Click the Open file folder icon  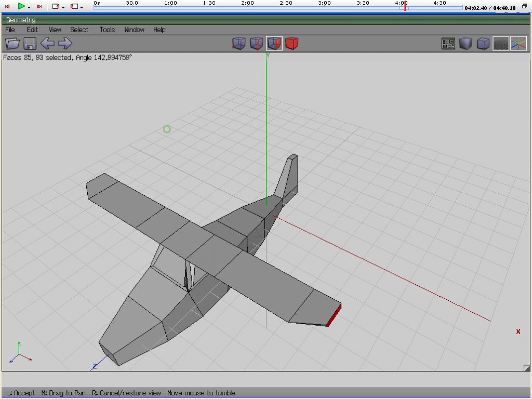(12, 44)
